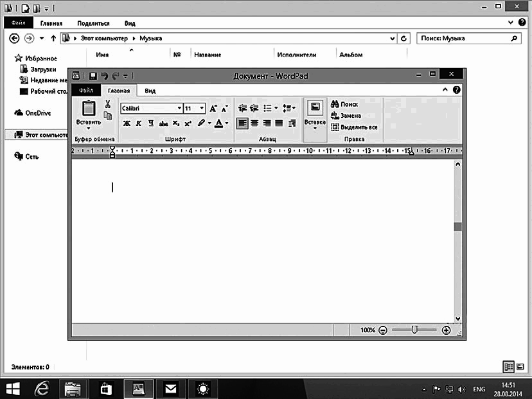Click the Поиск: Музыка search box
Image resolution: width=532 pixels, height=399 pixels.
(x=468, y=39)
